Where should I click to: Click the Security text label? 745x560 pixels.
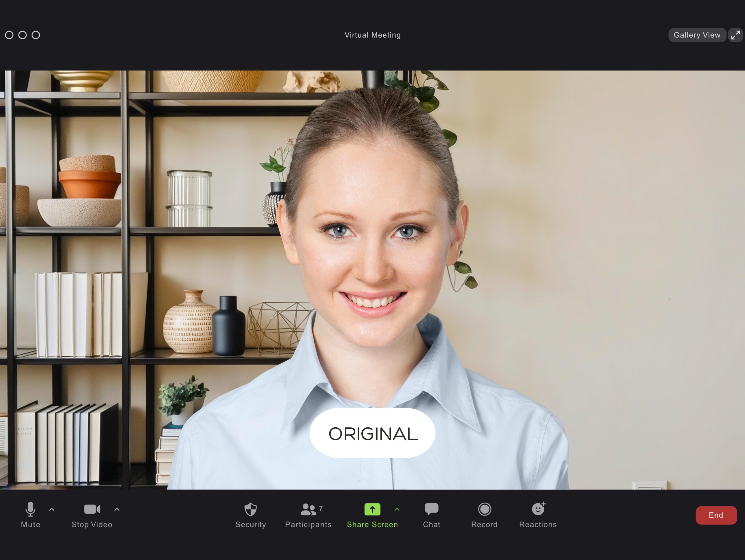coord(251,524)
